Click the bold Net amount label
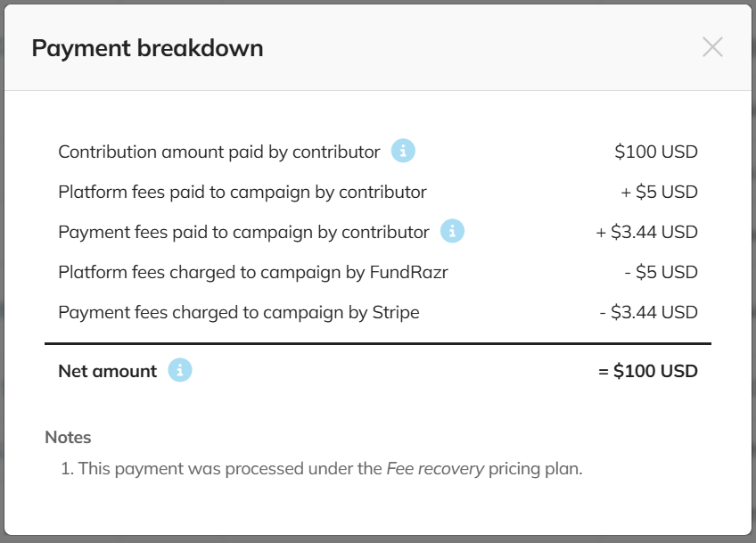Image resolution: width=756 pixels, height=543 pixels. [x=108, y=371]
